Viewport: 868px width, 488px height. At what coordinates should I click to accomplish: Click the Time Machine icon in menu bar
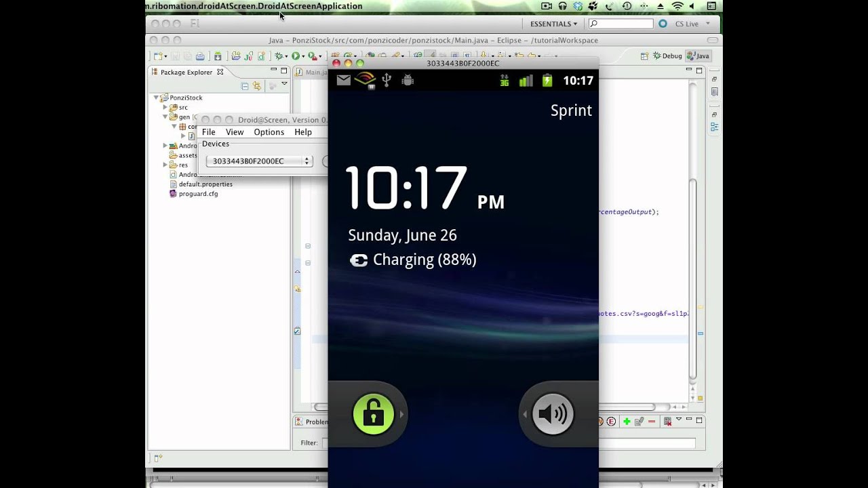pos(627,6)
